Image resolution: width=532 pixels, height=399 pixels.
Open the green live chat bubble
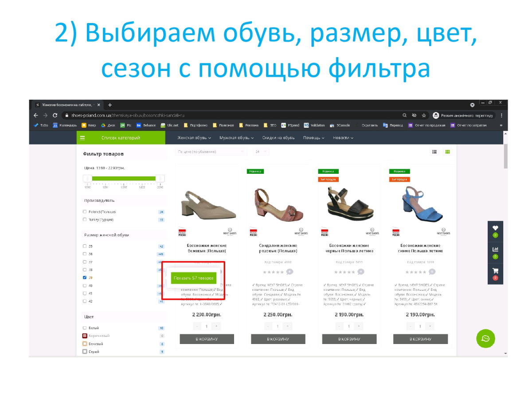485,339
